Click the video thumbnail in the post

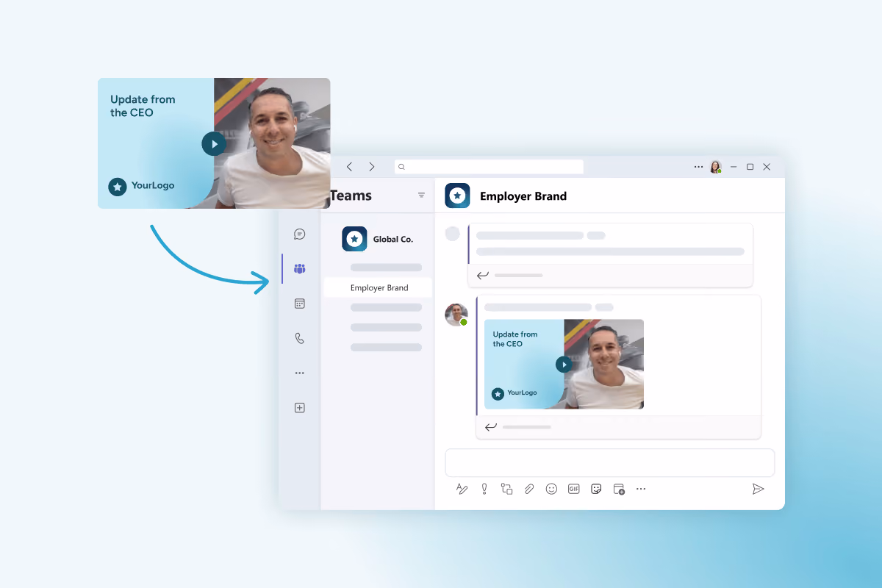coord(564,364)
